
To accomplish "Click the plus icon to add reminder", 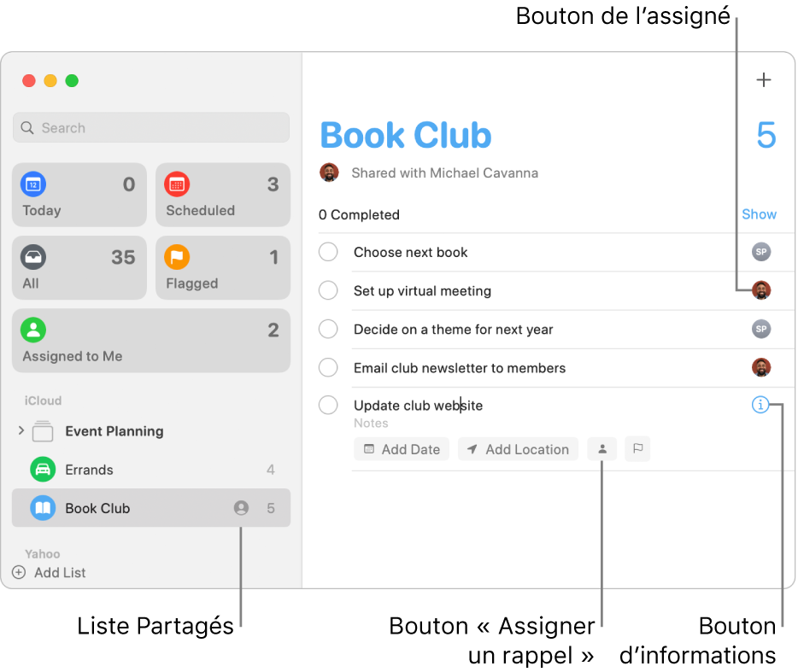I will tap(763, 80).
